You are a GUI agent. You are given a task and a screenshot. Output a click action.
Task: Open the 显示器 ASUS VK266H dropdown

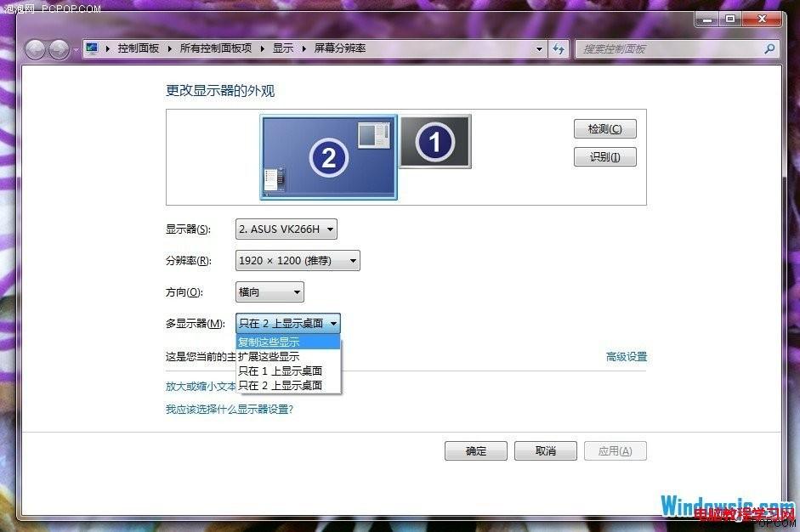287,229
